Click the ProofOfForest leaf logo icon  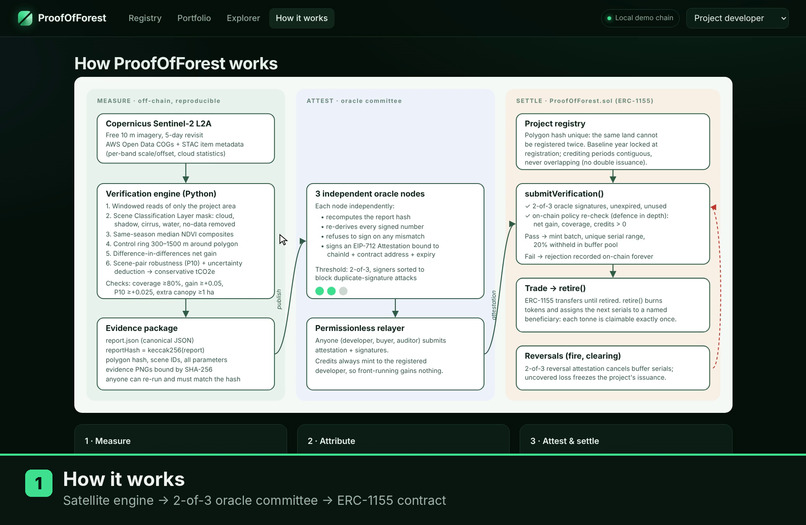(x=25, y=18)
